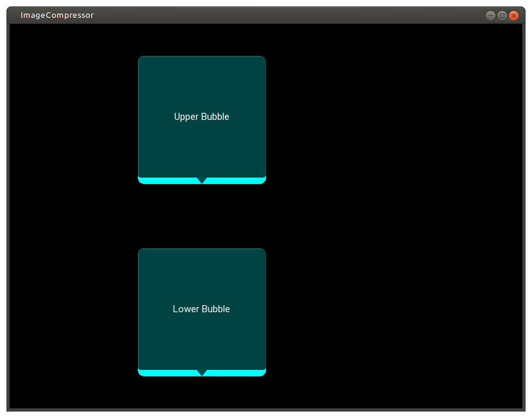Close the ImageCompressor window
This screenshot has width=532, height=418.
click(514, 15)
